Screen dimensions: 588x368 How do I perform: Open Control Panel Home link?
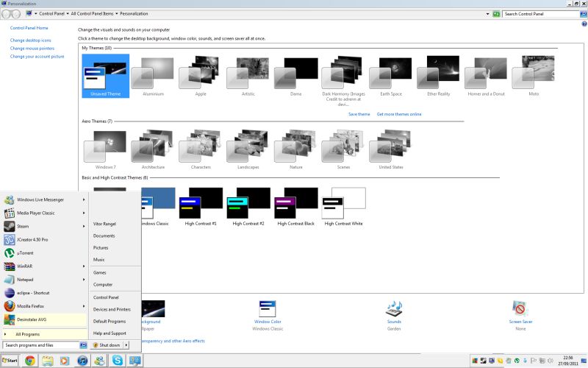coord(29,28)
